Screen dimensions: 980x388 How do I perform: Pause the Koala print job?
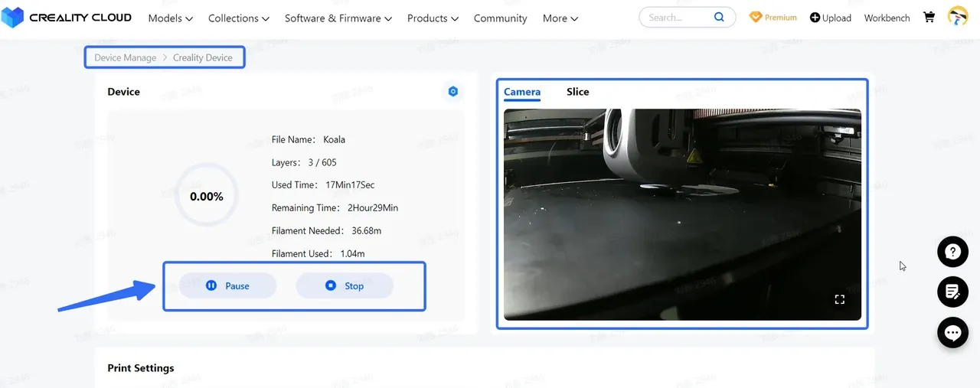click(227, 285)
